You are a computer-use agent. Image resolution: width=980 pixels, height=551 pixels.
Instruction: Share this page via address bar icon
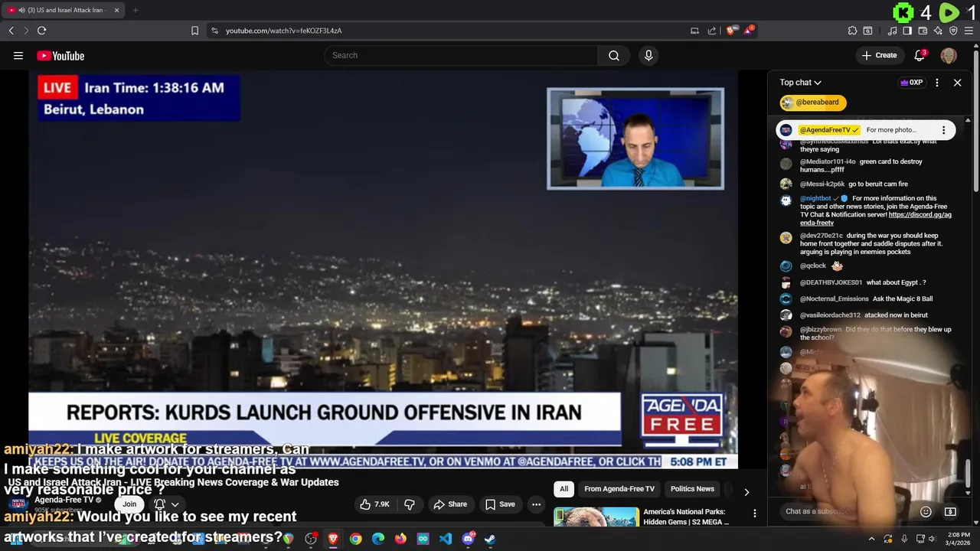tap(712, 31)
